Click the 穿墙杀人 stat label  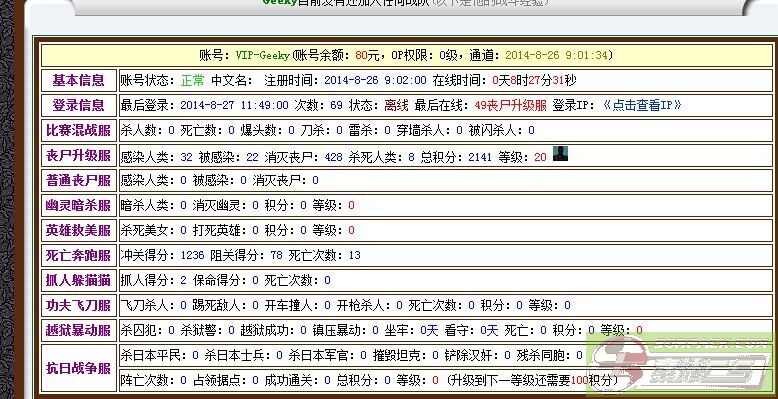424,131
